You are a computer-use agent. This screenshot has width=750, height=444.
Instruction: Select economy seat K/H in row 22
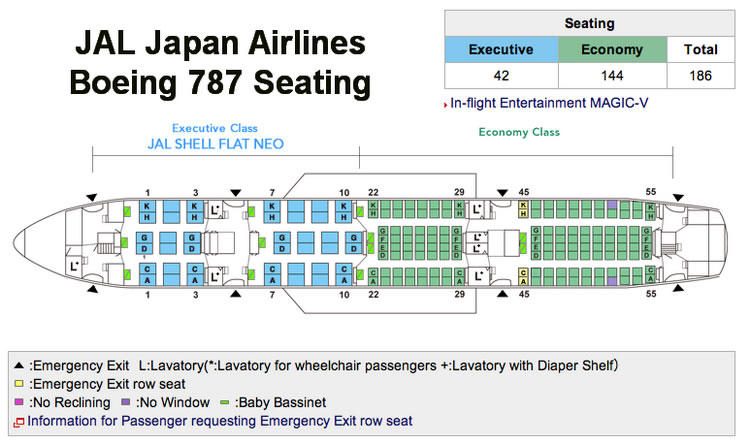(373, 209)
